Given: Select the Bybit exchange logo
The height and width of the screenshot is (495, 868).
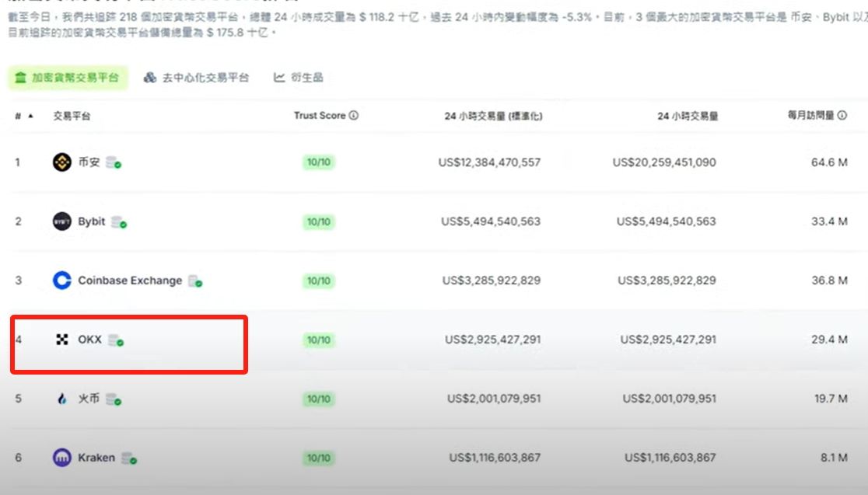Looking at the screenshot, I should (x=61, y=221).
